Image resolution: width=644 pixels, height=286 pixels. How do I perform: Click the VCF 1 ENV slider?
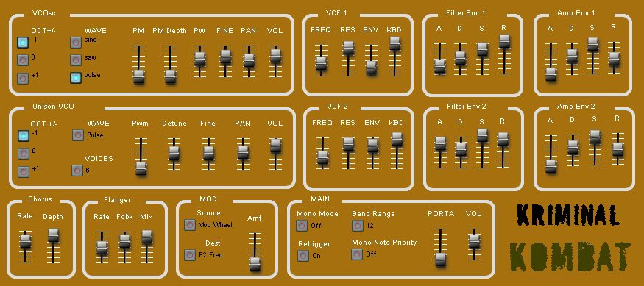(371, 68)
